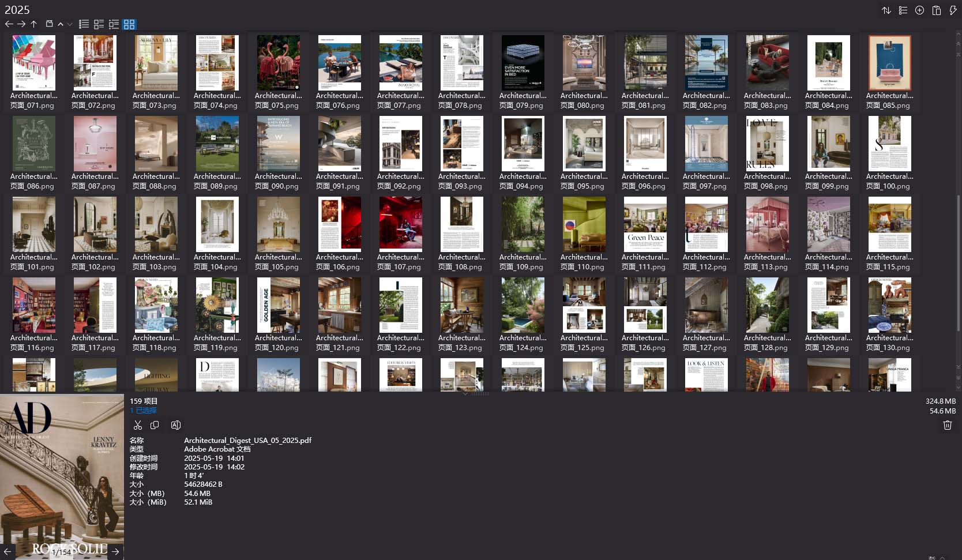Go up to the parent folder

tap(34, 24)
